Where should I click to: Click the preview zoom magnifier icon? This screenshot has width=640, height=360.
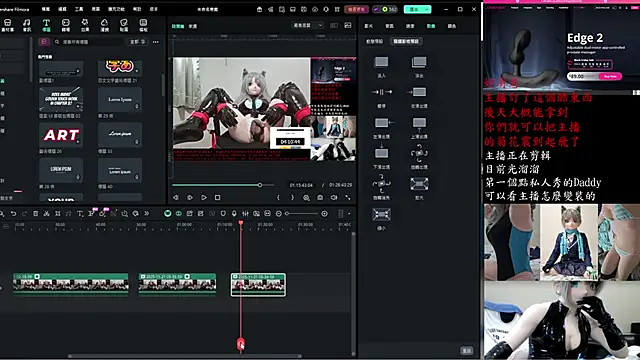(x=306, y=198)
